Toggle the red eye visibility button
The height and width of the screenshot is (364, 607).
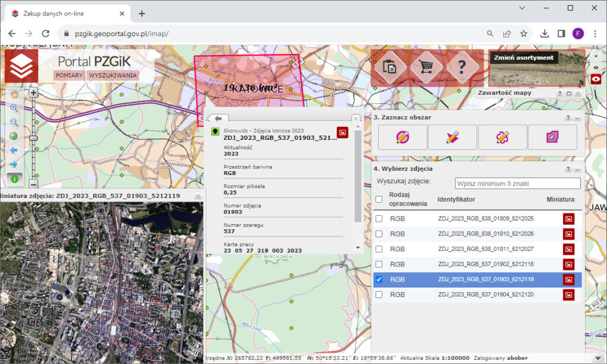(597, 79)
